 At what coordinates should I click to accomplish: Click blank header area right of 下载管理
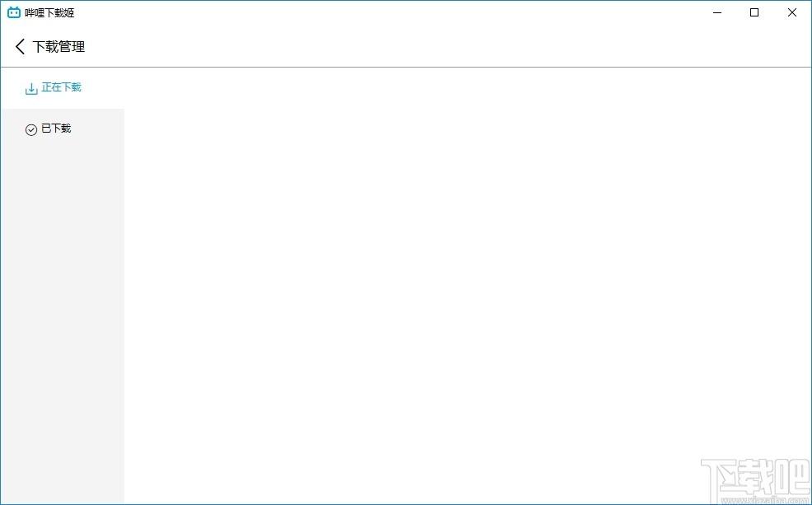tap(446, 47)
